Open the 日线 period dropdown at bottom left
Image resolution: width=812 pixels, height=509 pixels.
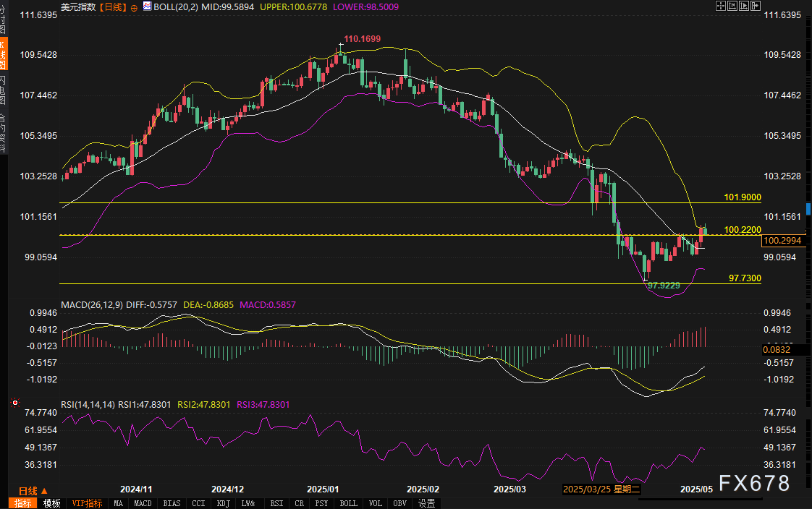(33, 489)
